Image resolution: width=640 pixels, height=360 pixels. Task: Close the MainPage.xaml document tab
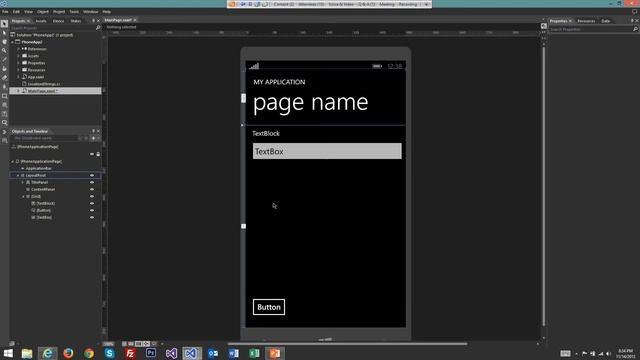(135, 20)
